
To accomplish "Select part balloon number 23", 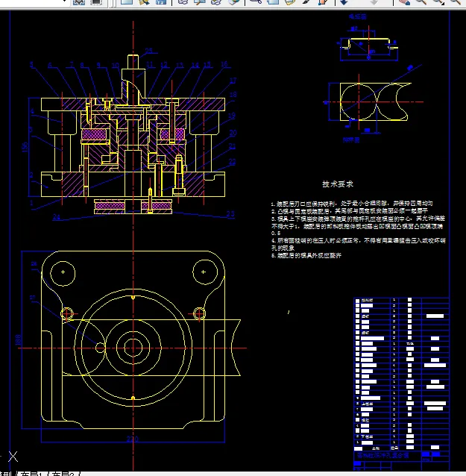I will (230, 213).
